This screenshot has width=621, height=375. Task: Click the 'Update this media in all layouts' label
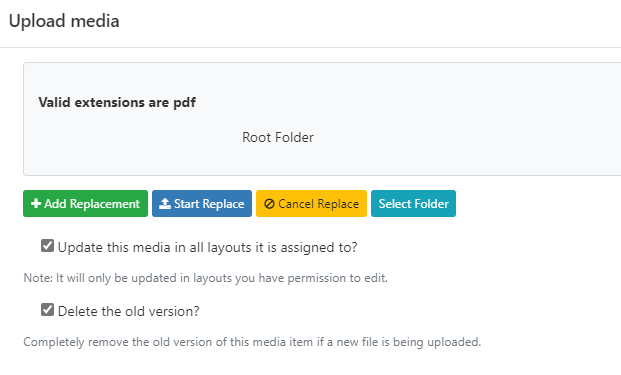[x=208, y=247]
